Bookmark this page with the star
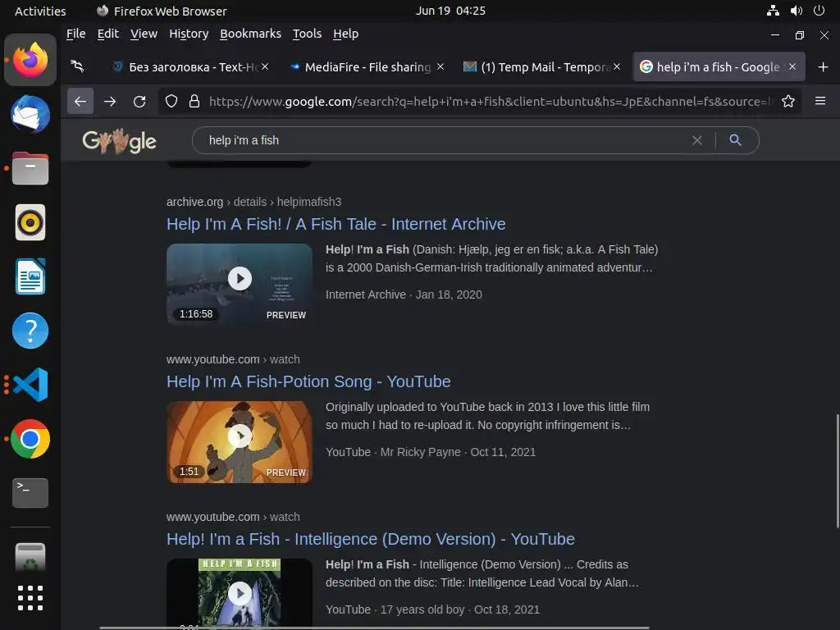 (x=788, y=101)
